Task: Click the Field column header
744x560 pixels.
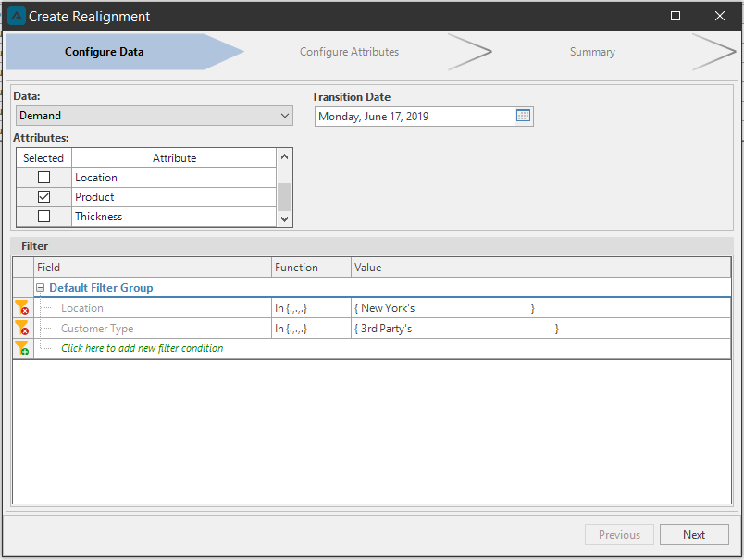Action: click(x=153, y=268)
